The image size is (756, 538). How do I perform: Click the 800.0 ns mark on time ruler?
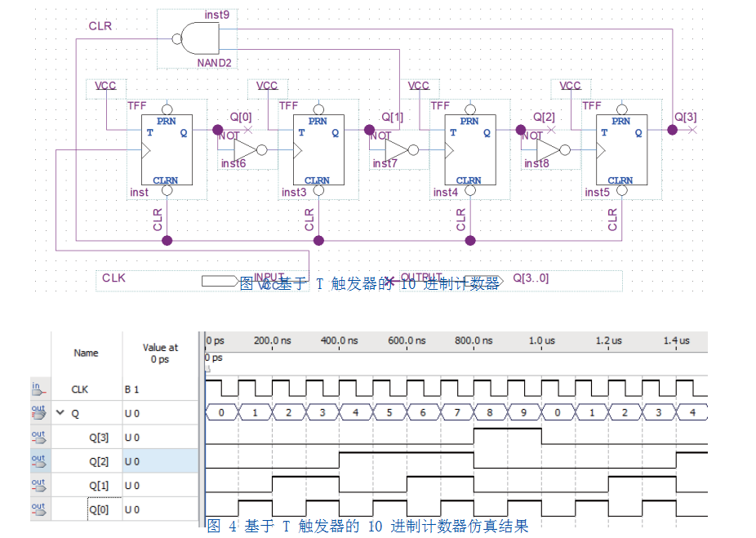[474, 340]
